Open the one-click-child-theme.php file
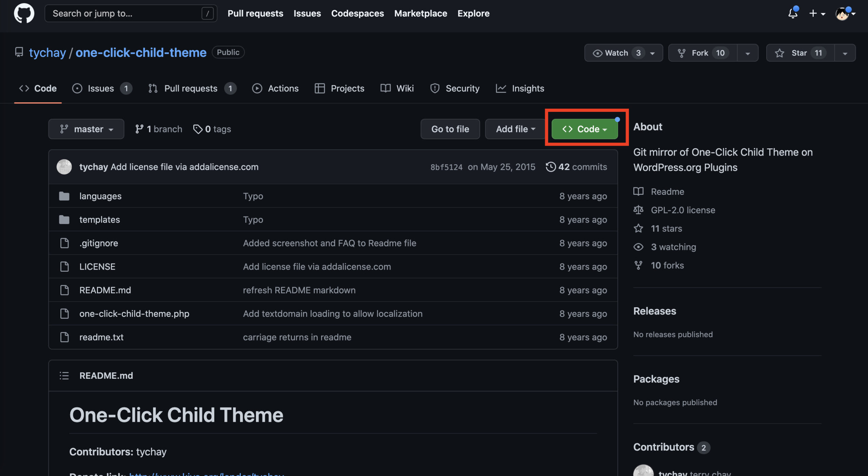Viewport: 868px width, 476px height. pyautogui.click(x=134, y=314)
